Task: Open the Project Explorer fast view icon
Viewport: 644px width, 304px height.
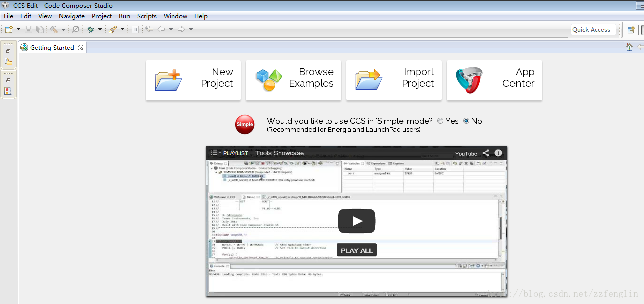Action: click(8, 62)
